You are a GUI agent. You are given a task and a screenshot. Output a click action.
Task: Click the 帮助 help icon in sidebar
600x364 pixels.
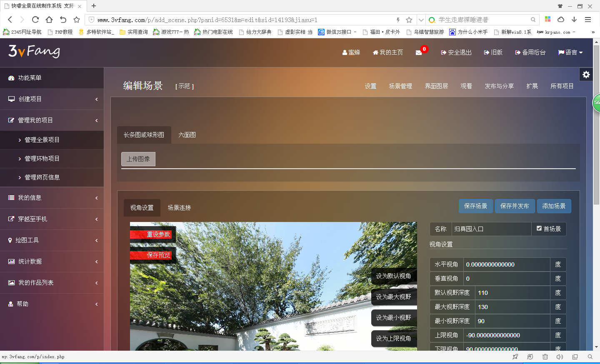click(11, 304)
